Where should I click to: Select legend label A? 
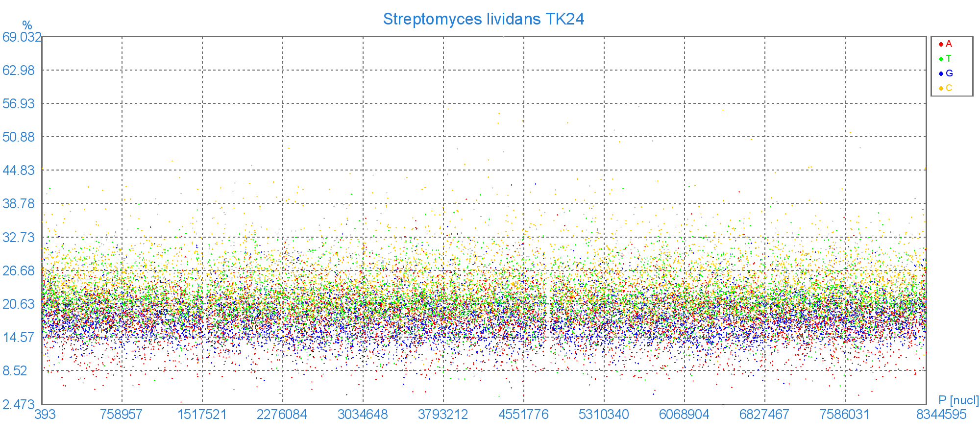coord(949,44)
